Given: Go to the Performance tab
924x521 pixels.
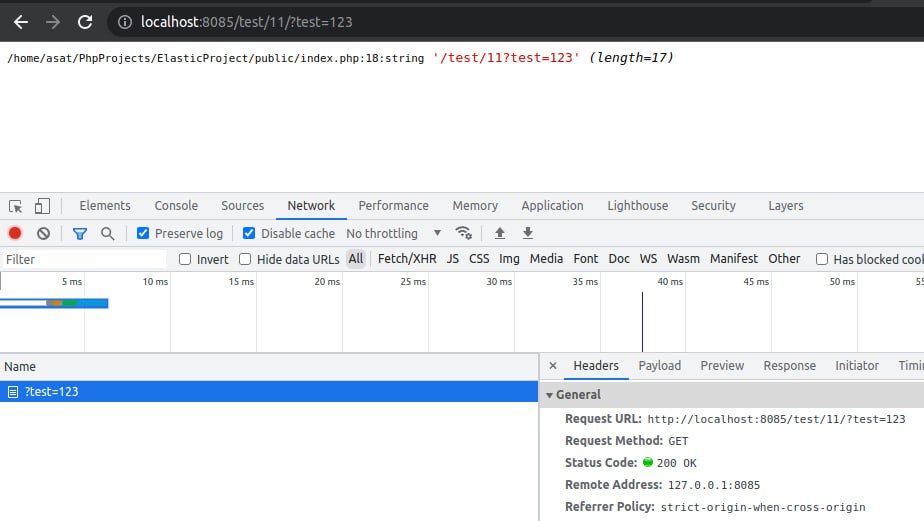Looking at the screenshot, I should click(394, 206).
